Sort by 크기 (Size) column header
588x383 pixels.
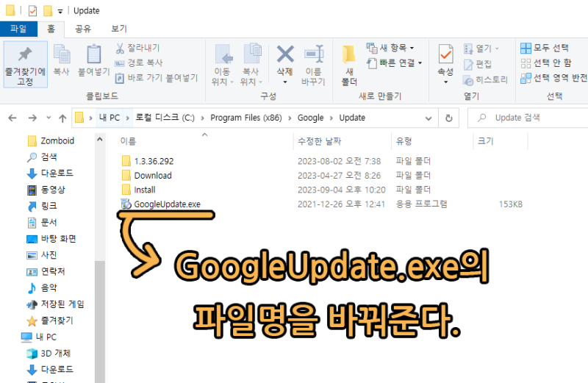tap(486, 141)
